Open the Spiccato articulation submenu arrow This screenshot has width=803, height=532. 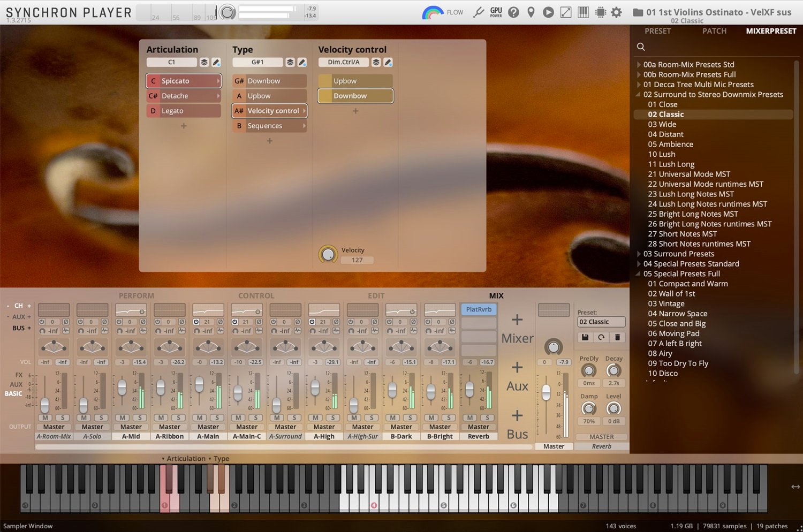pyautogui.click(x=218, y=81)
